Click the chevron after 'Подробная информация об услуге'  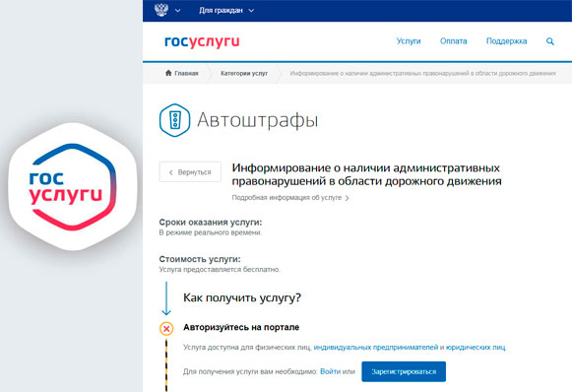(x=347, y=198)
